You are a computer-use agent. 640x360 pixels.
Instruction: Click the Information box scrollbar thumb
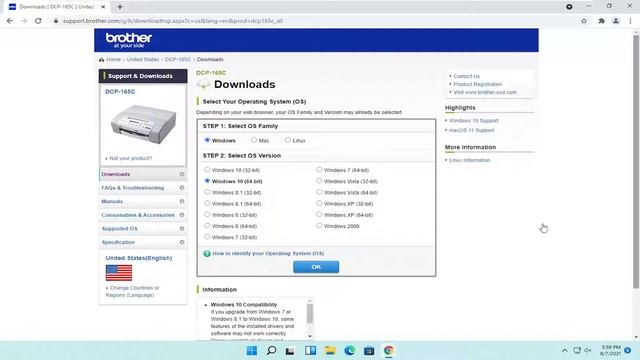[x=310, y=313]
